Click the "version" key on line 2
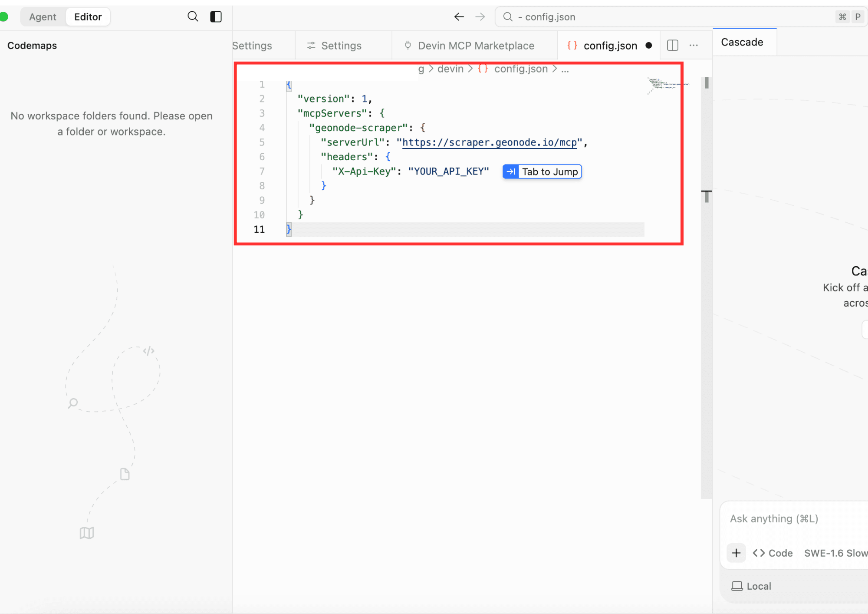The width and height of the screenshot is (868, 614). (324, 99)
